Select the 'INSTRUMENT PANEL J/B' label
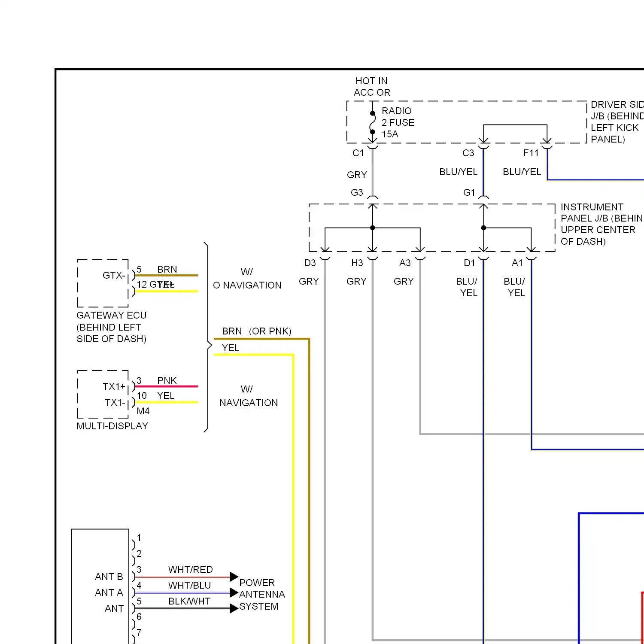 602,224
